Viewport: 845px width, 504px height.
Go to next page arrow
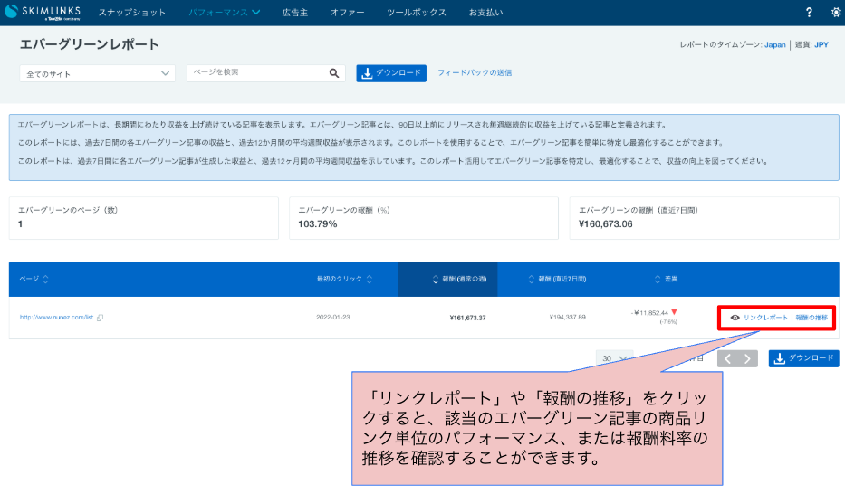pos(748,358)
